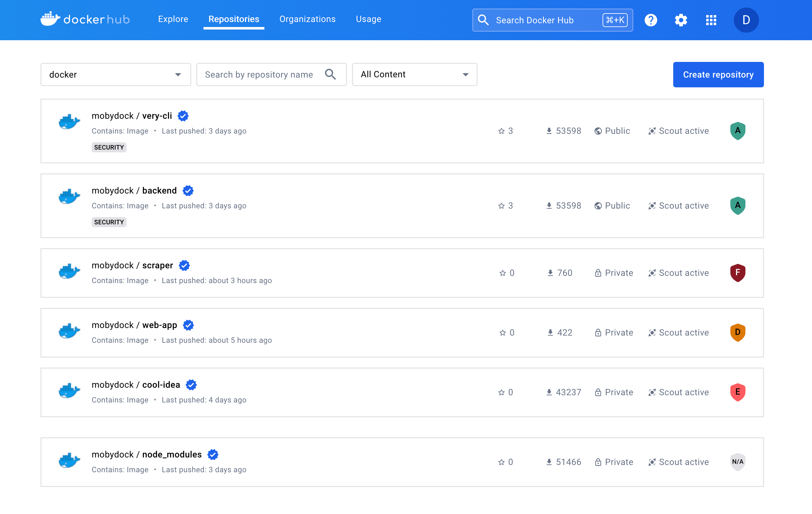
Task: Open the mobydock/very-cli repository link
Action: click(132, 115)
